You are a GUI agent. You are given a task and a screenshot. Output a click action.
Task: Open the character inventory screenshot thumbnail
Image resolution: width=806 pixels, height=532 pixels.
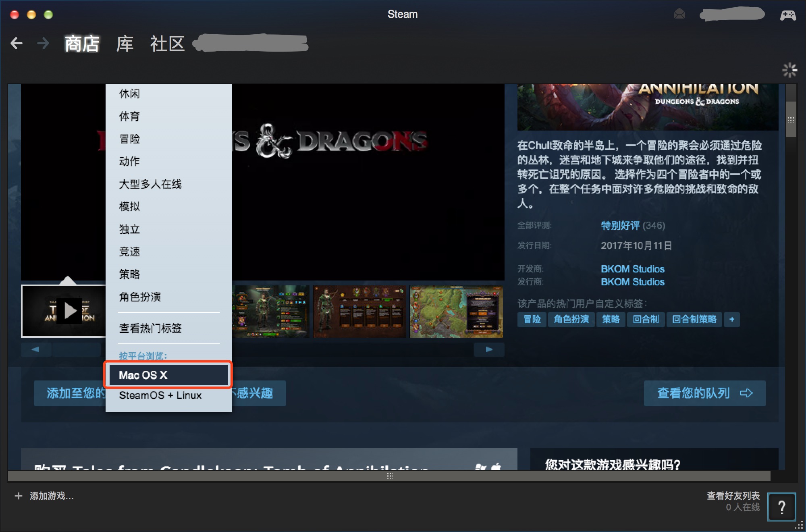(271, 311)
